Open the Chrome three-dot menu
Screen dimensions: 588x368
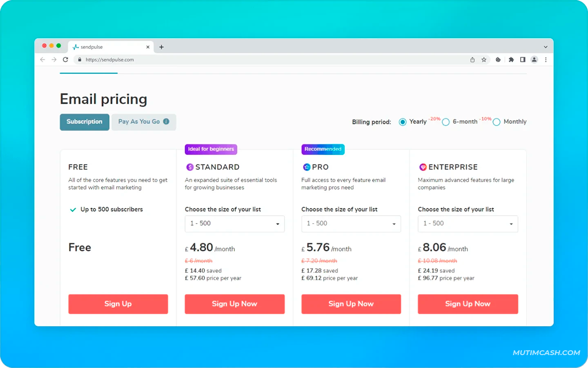pos(546,60)
